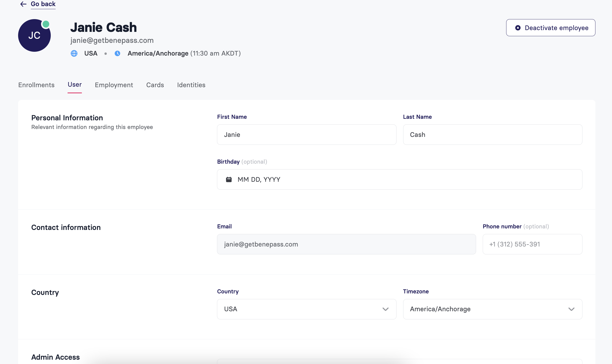This screenshot has width=612, height=364.
Task: Open the Cards tab
Action: [x=155, y=85]
